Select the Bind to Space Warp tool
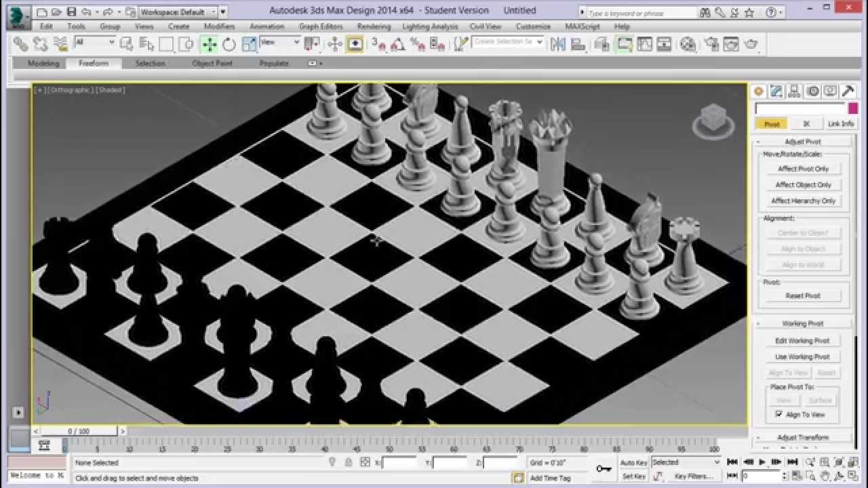868x488 pixels. [x=60, y=44]
